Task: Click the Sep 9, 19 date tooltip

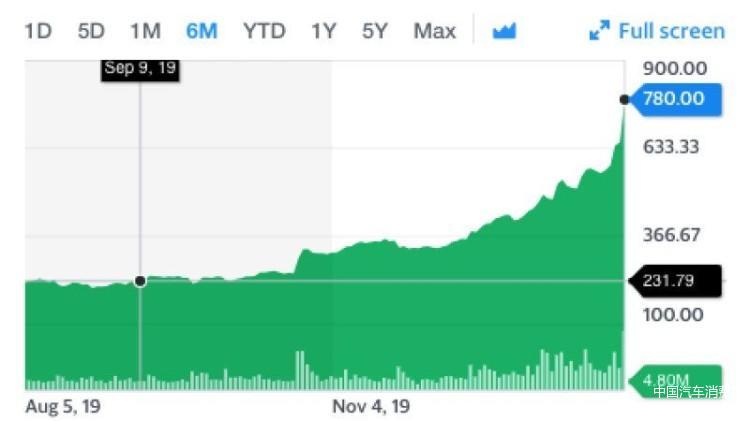Action: [x=140, y=68]
